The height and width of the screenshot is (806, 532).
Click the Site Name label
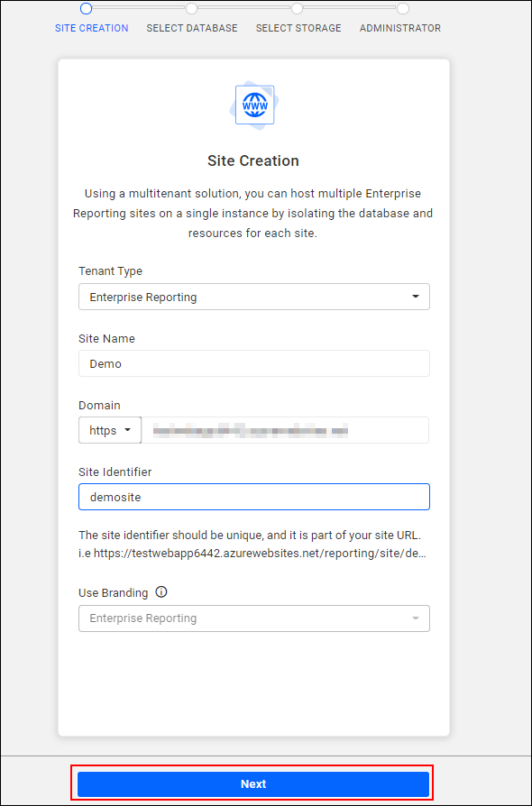pos(107,339)
